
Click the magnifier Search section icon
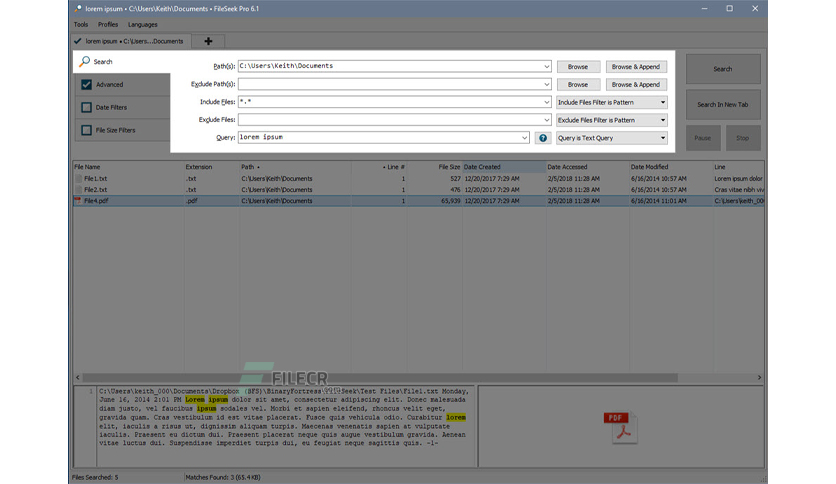coord(85,62)
